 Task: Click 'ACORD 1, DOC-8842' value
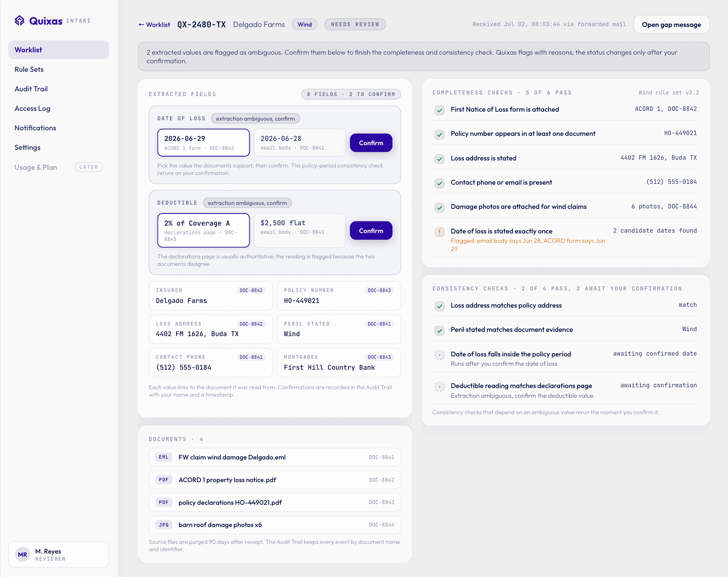pos(666,109)
